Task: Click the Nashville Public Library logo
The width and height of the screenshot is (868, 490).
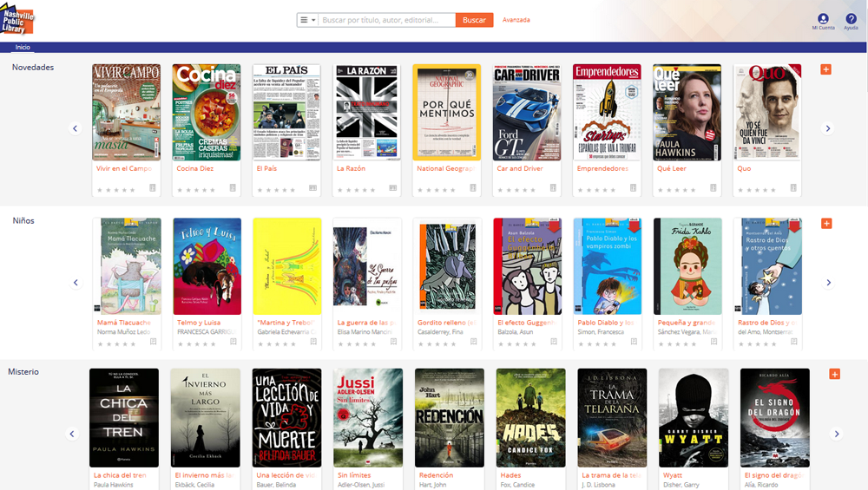Action: click(17, 21)
